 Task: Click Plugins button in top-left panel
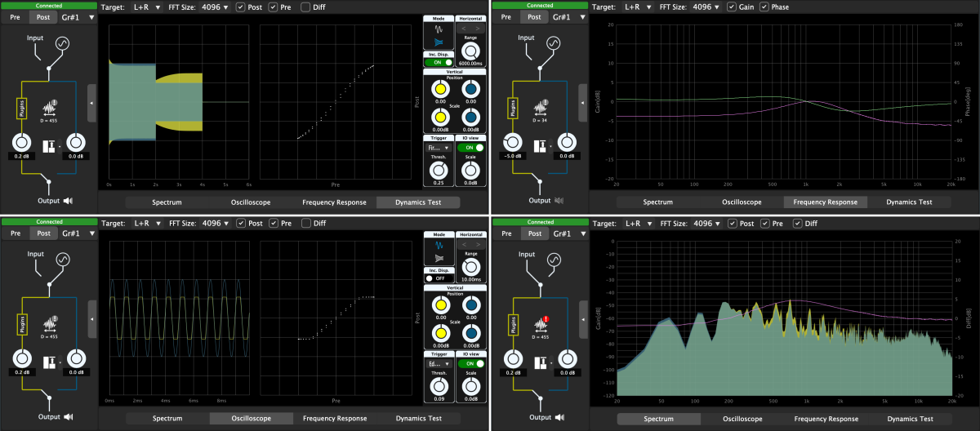23,108
